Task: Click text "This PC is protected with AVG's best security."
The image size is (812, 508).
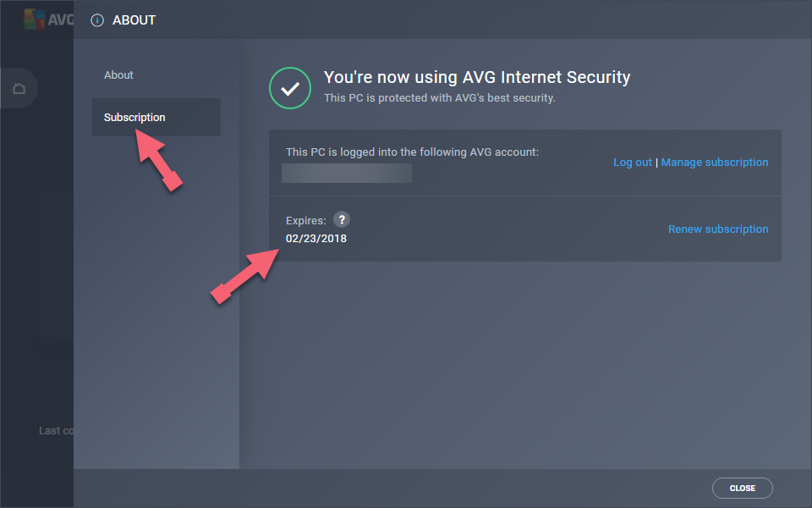Action: coord(439,98)
